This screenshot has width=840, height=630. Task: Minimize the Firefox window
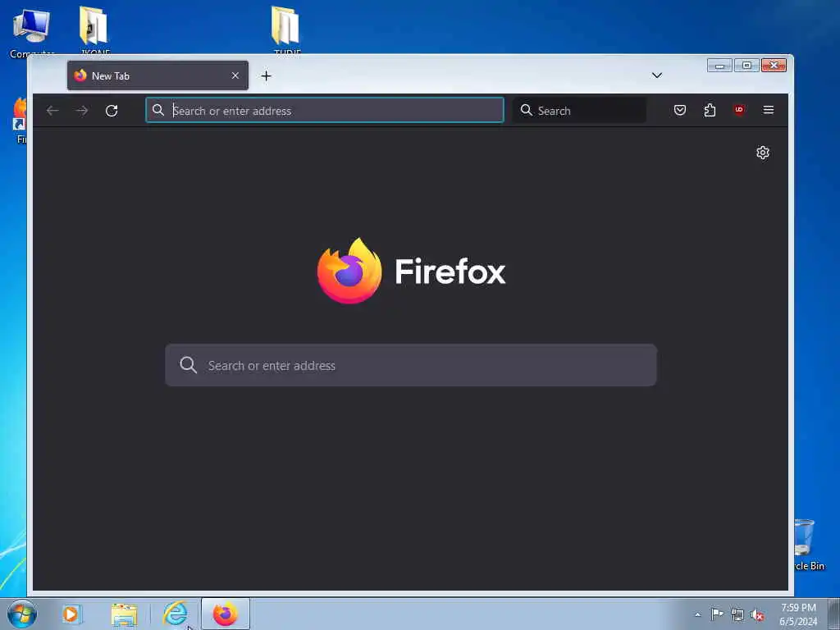(x=719, y=66)
